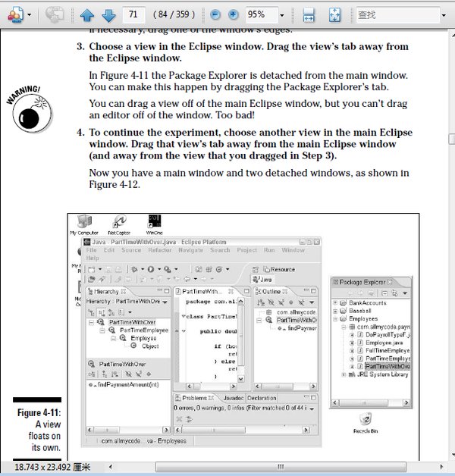Screen dimensions: 455x476
Task: Click the zoom out minus button
Action: (215, 14)
